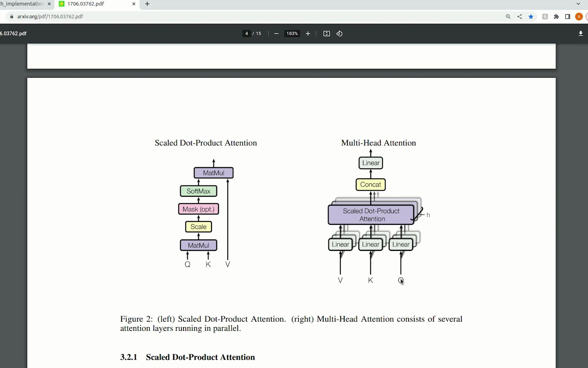The height and width of the screenshot is (368, 588).
Task: Open the orange profile avatar
Action: pos(579,16)
